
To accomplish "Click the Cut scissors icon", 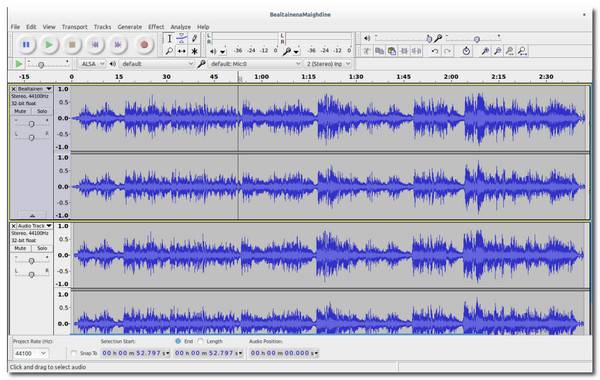I will click(367, 51).
